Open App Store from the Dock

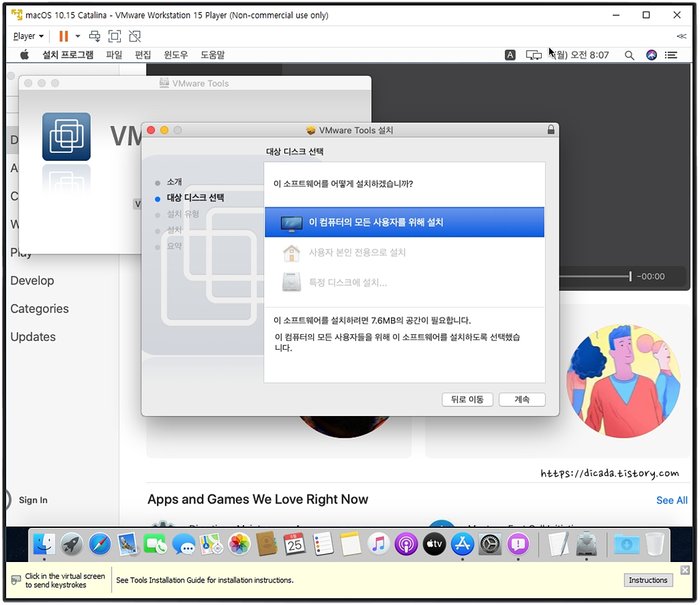462,544
